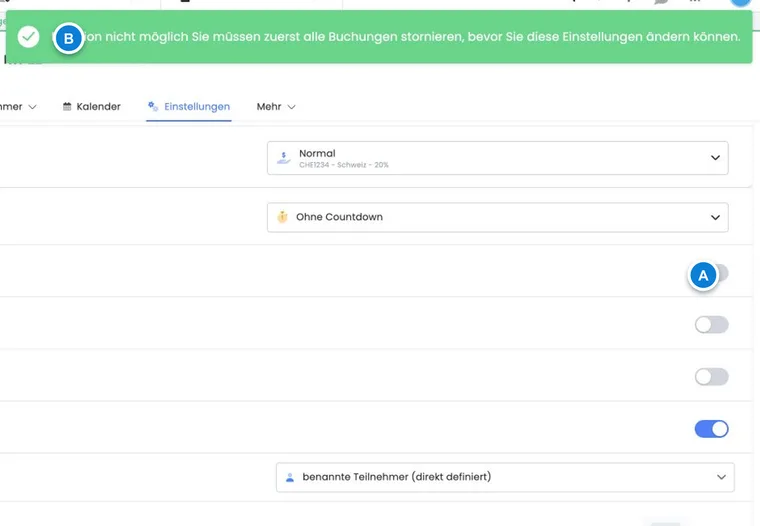This screenshot has width=760, height=526.
Task: Toggle the second gray switch
Action: click(x=711, y=325)
